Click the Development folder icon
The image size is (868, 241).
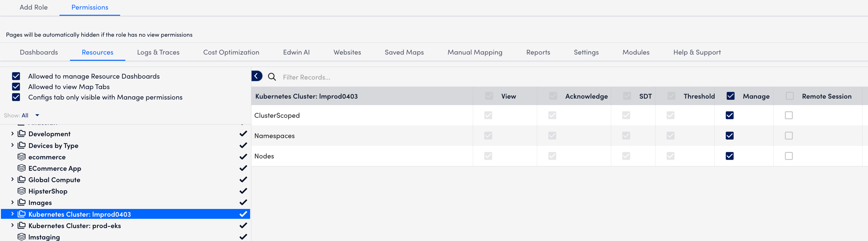pos(22,134)
